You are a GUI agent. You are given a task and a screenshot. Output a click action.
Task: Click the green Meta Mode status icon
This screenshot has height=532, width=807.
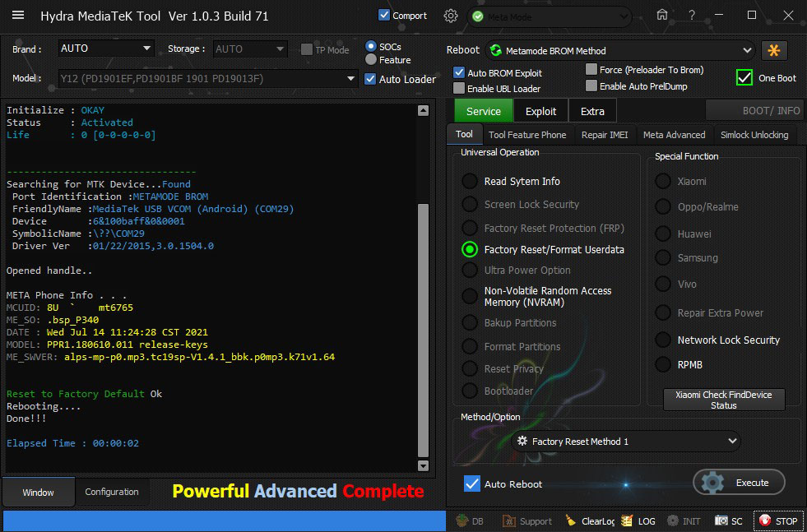pyautogui.click(x=478, y=16)
